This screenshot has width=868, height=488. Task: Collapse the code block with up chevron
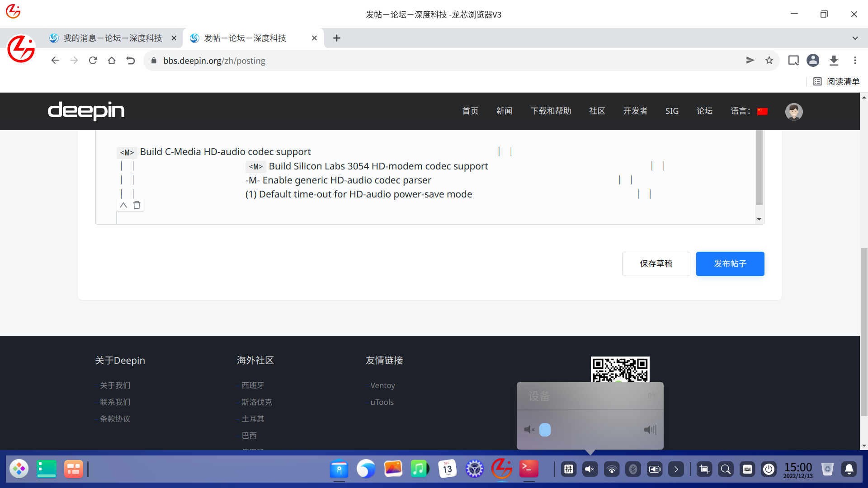pyautogui.click(x=123, y=205)
